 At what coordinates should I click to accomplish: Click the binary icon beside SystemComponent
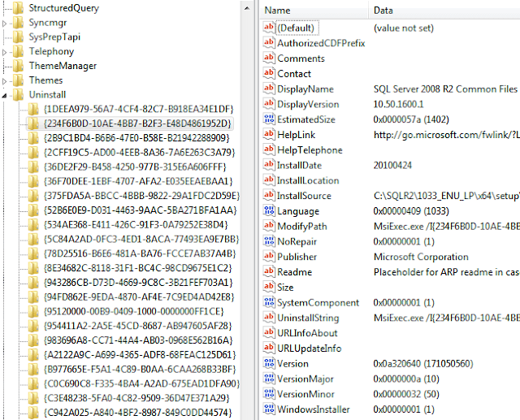pyautogui.click(x=269, y=302)
